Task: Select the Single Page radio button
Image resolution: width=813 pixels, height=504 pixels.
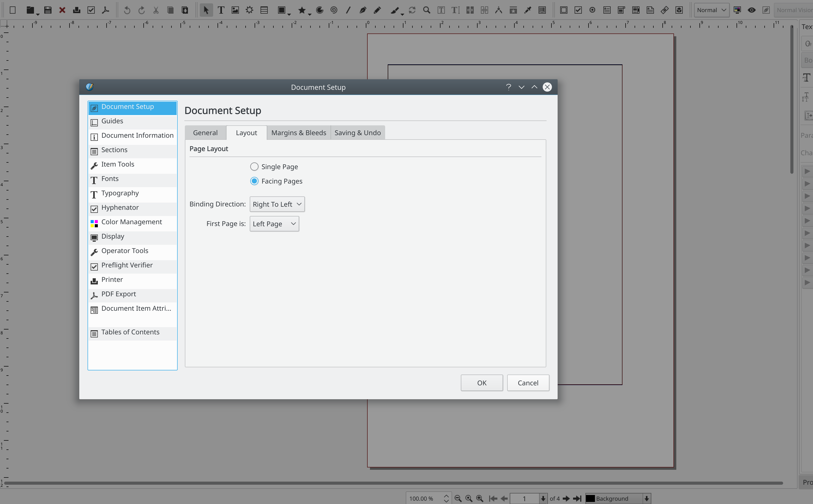Action: pyautogui.click(x=254, y=167)
